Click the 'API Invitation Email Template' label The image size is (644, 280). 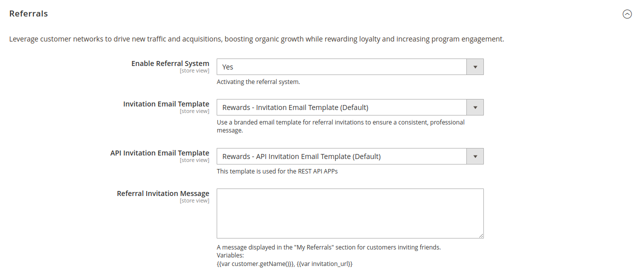160,153
